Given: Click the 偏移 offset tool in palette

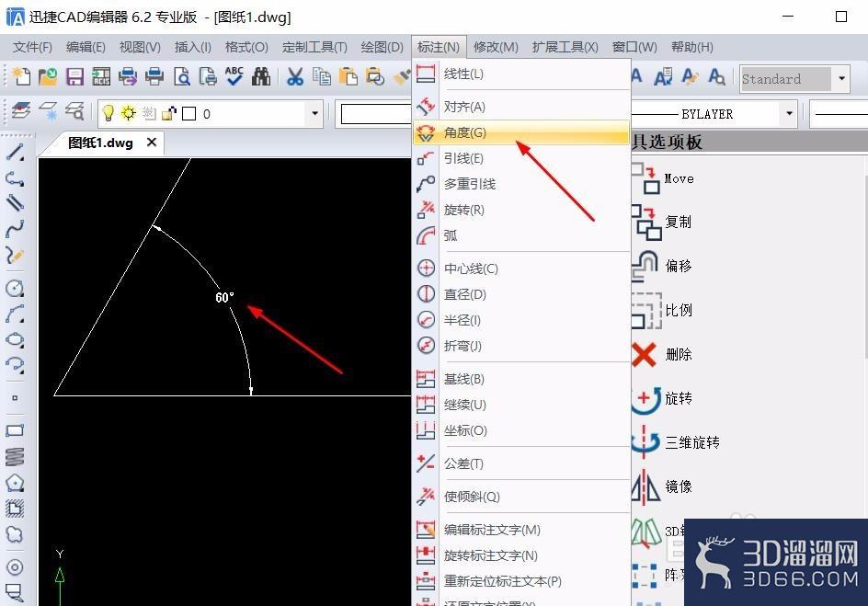Looking at the screenshot, I should point(662,266).
